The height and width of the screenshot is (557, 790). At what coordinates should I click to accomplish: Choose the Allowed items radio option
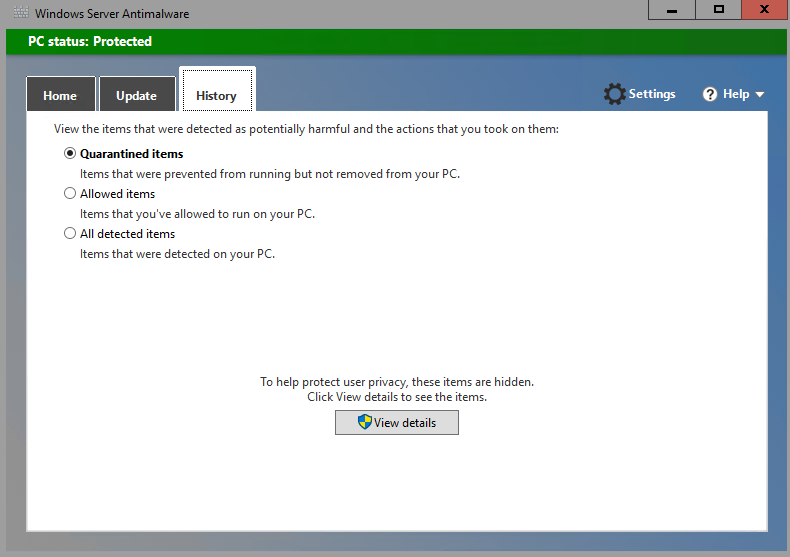tap(70, 193)
